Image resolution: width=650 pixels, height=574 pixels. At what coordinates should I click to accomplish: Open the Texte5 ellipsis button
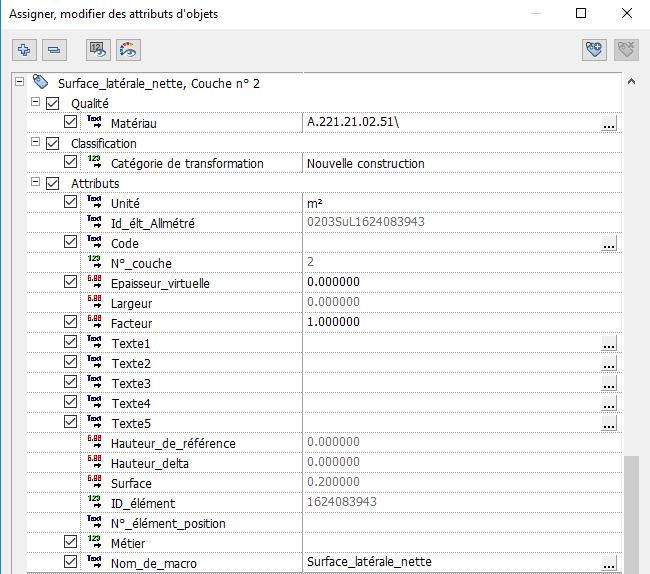click(609, 423)
